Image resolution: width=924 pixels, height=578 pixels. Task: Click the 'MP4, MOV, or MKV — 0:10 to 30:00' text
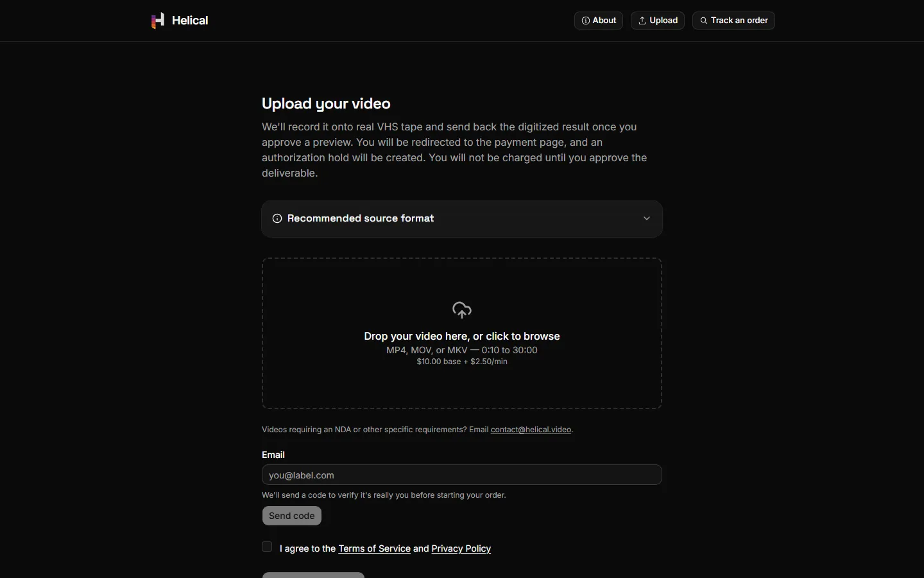(x=462, y=350)
